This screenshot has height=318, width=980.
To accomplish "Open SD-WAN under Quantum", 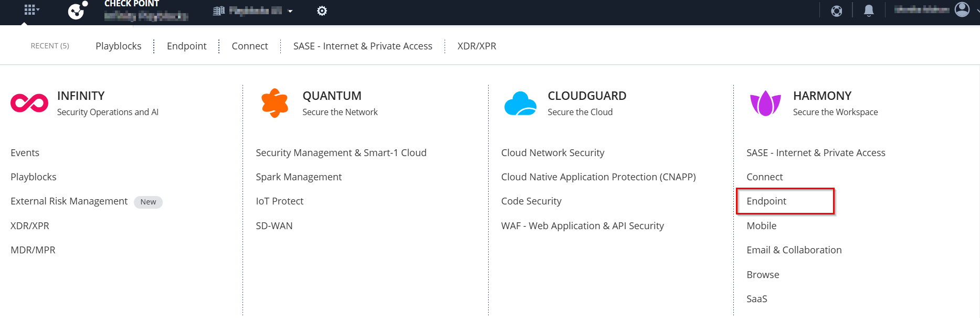I will [x=275, y=225].
